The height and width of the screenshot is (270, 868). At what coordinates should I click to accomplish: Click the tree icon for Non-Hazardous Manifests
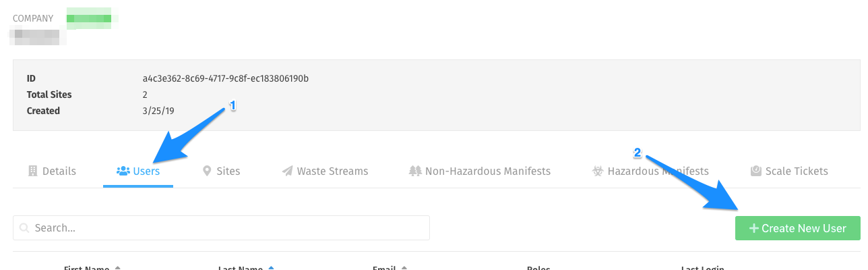click(x=415, y=171)
